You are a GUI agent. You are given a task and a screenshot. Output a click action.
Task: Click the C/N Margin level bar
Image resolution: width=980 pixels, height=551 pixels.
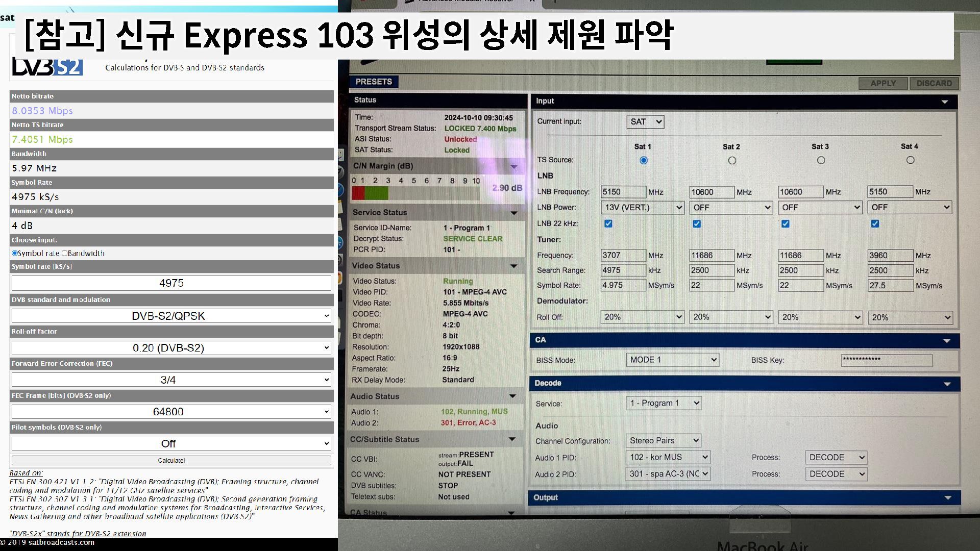pyautogui.click(x=415, y=193)
